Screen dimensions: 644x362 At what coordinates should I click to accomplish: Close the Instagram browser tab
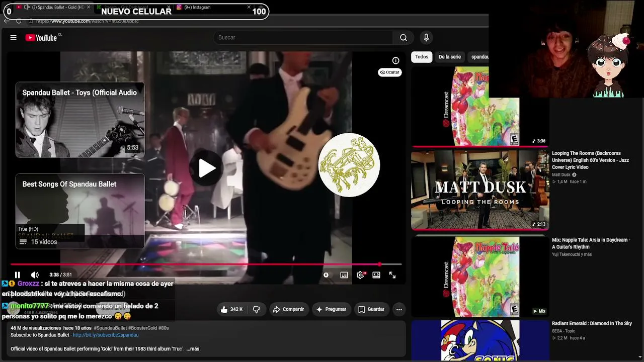tap(249, 8)
